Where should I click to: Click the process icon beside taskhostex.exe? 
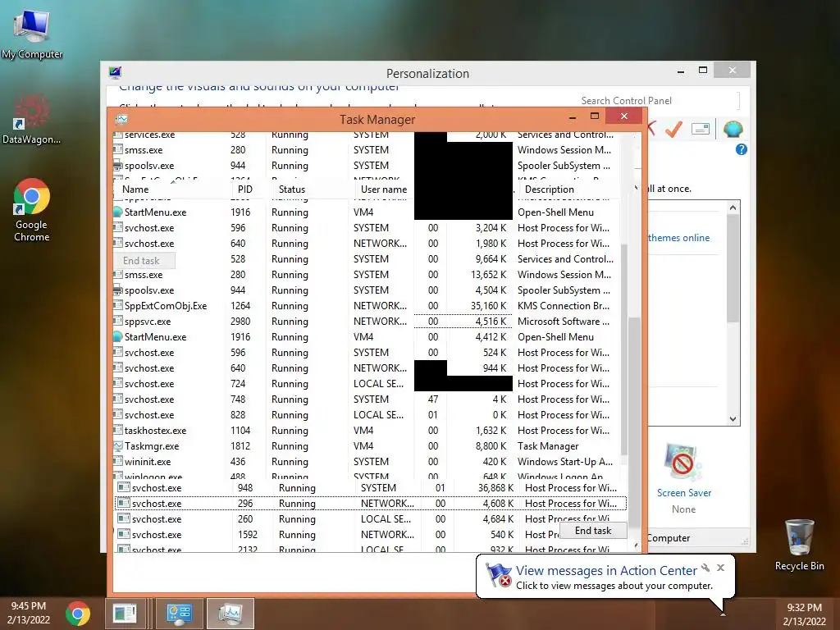118,430
